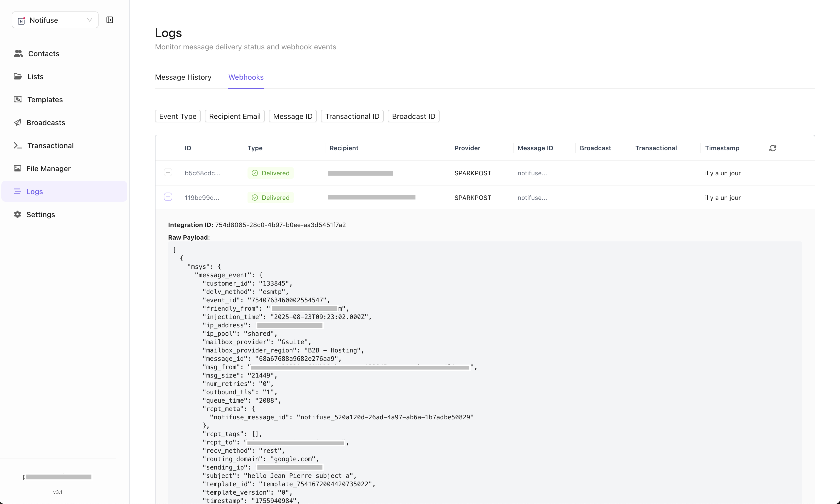Viewport: 840px width, 504px height.
Task: Open the Recipient Email filter
Action: (235, 116)
